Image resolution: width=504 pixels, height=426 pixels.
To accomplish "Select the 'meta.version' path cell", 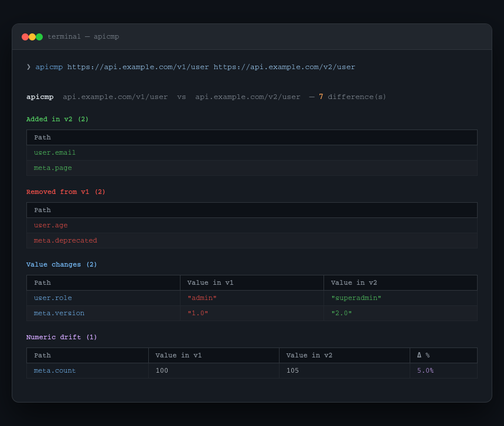I will (x=103, y=313).
